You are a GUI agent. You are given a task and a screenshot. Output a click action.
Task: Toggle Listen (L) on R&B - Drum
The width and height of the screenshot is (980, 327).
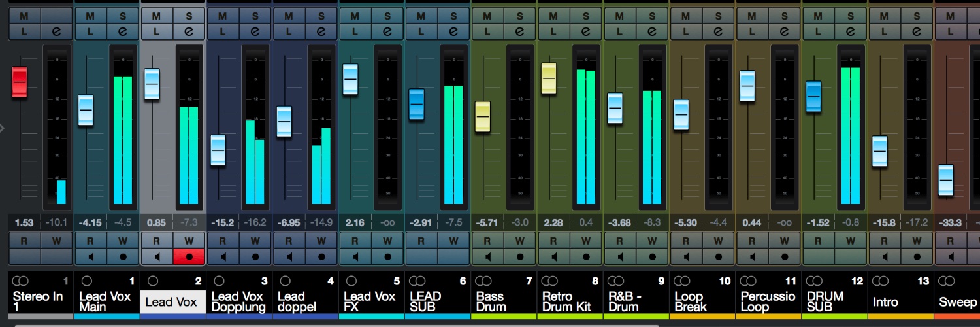tap(620, 31)
